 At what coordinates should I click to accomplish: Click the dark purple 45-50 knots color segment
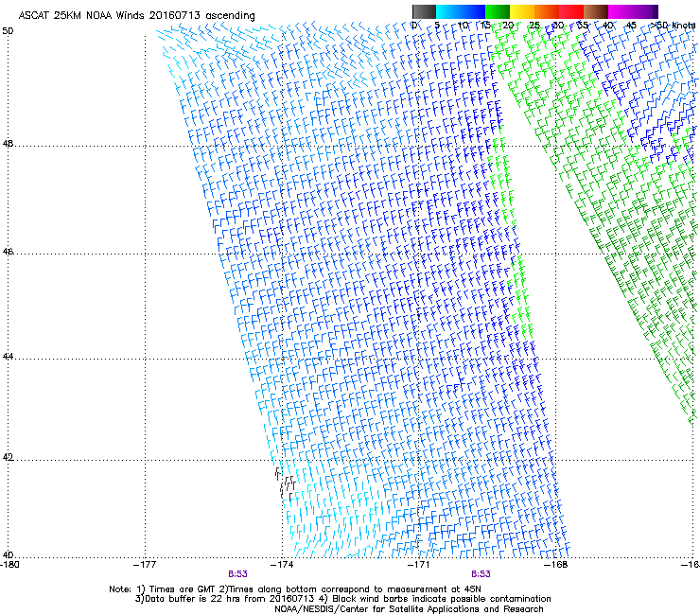(645, 11)
